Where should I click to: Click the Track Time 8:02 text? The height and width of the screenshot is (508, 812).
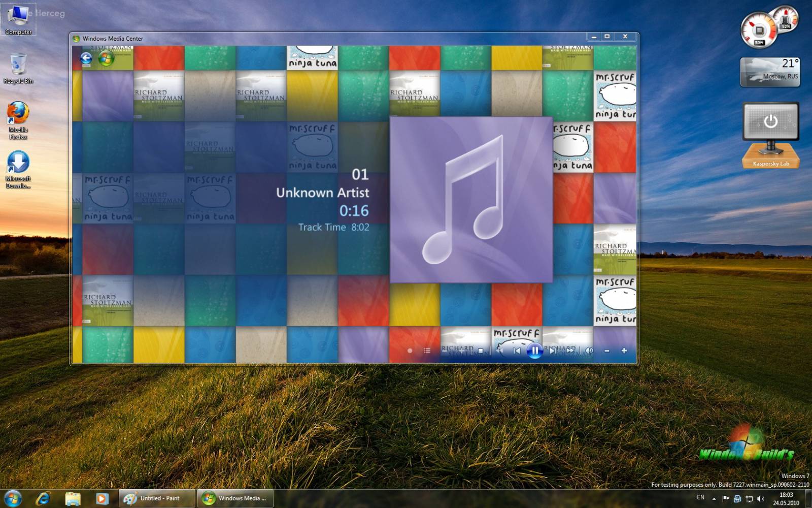(333, 227)
